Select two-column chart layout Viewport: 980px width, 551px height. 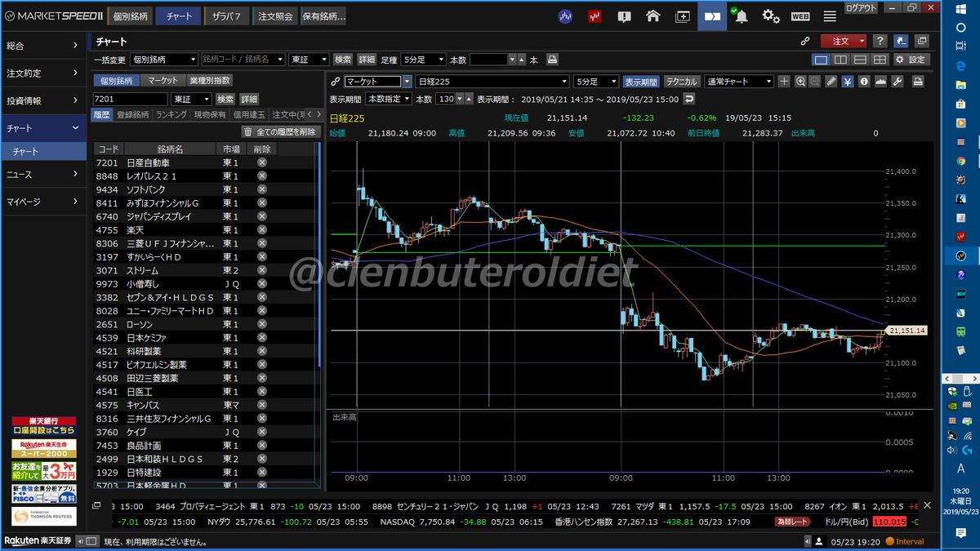840,60
